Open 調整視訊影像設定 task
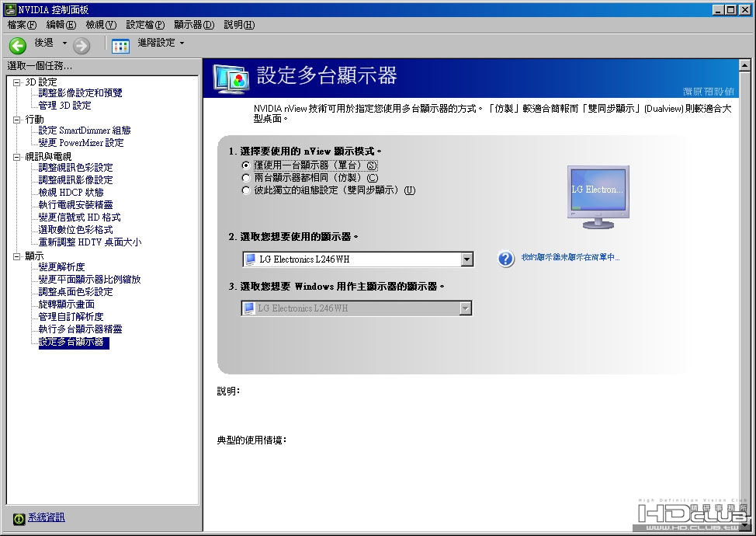Screen dimensions: 756x536 click(76, 180)
